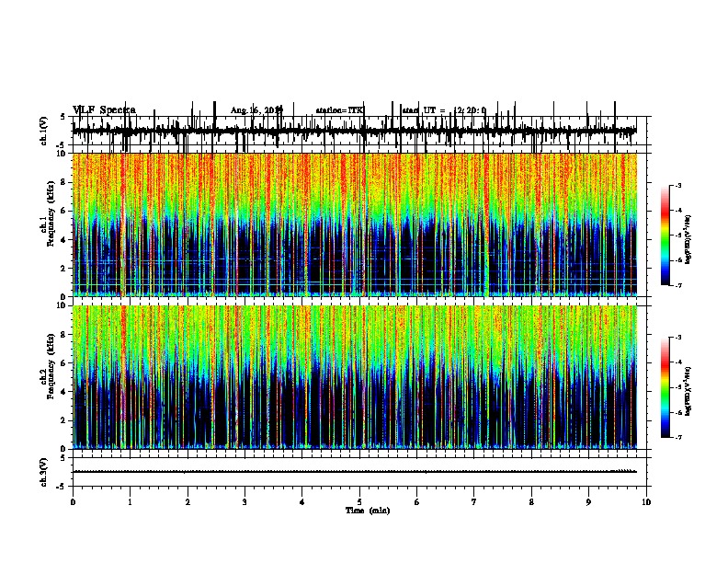Click the "8" tick on the time axis

point(531,502)
